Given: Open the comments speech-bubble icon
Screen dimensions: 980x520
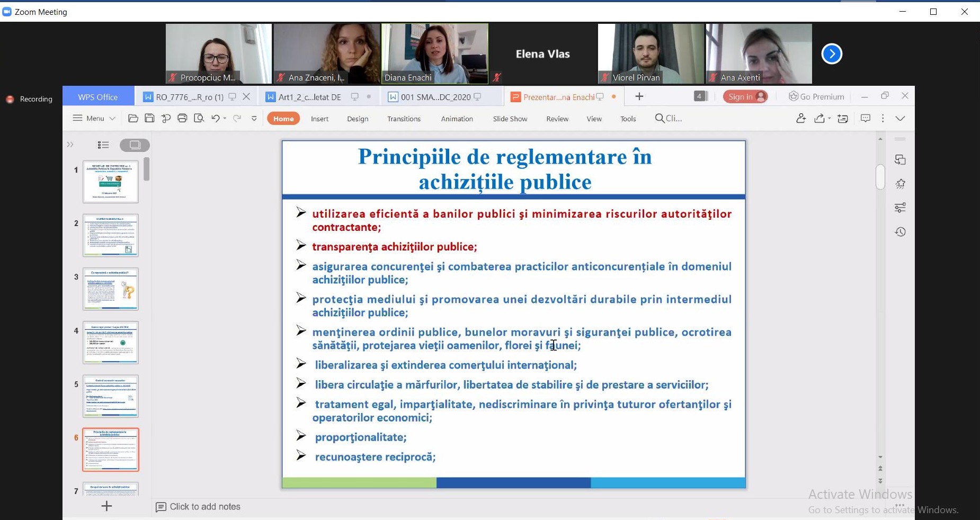Looking at the screenshot, I should [866, 118].
